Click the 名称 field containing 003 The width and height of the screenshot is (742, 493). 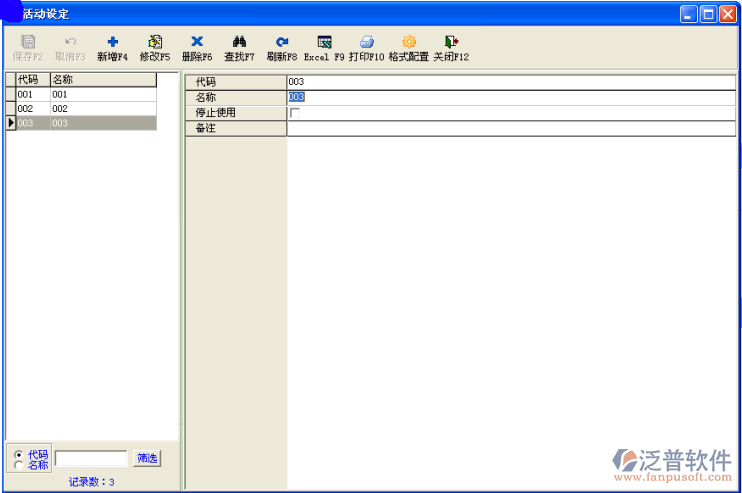pos(510,97)
